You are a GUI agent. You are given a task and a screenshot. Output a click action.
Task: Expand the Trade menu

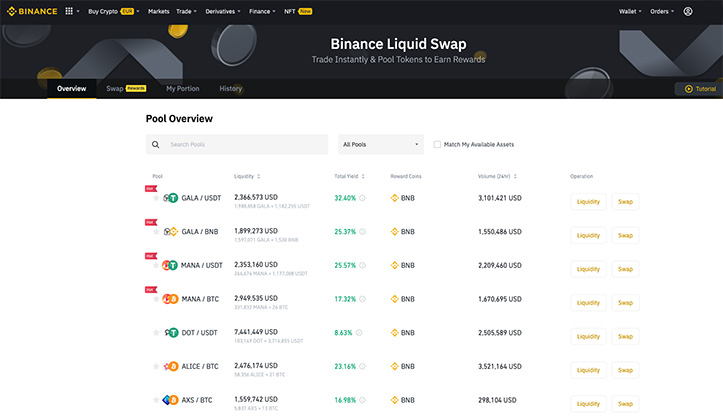(186, 11)
